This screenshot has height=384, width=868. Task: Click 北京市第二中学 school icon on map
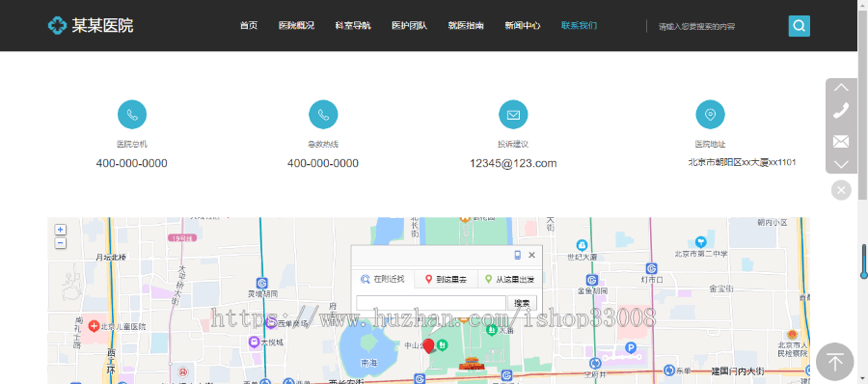[x=701, y=242]
